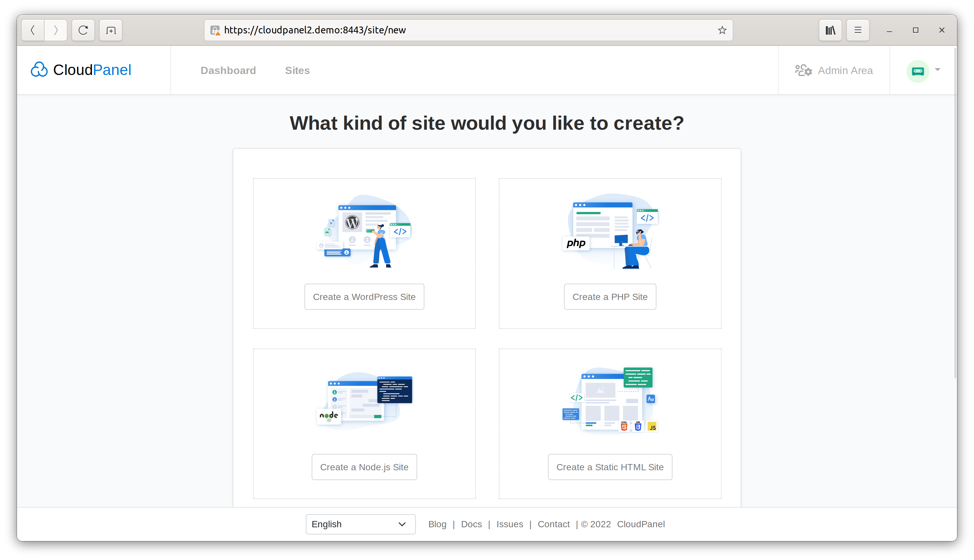974x560 pixels.
Task: Click the CloudPanel copyright footer link
Action: 641,524
